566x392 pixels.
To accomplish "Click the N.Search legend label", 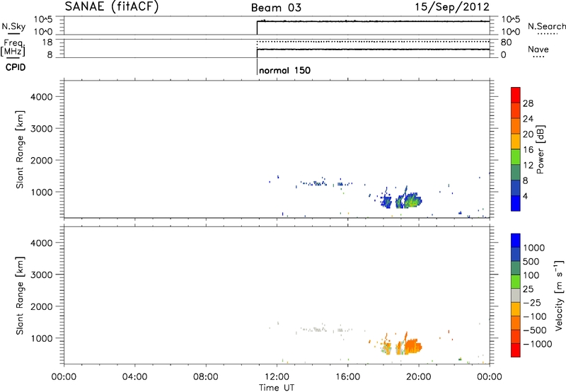I will click(546, 26).
